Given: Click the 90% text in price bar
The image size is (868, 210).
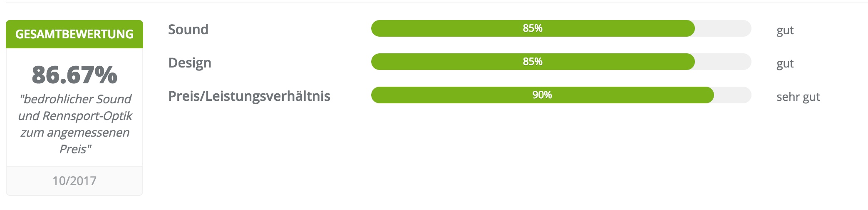Looking at the screenshot, I should point(542,95).
